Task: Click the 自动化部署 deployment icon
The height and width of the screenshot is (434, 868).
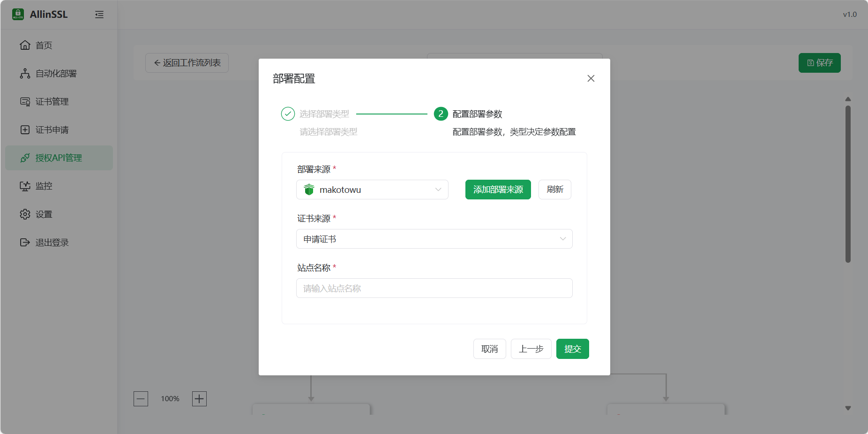Action: coord(25,73)
